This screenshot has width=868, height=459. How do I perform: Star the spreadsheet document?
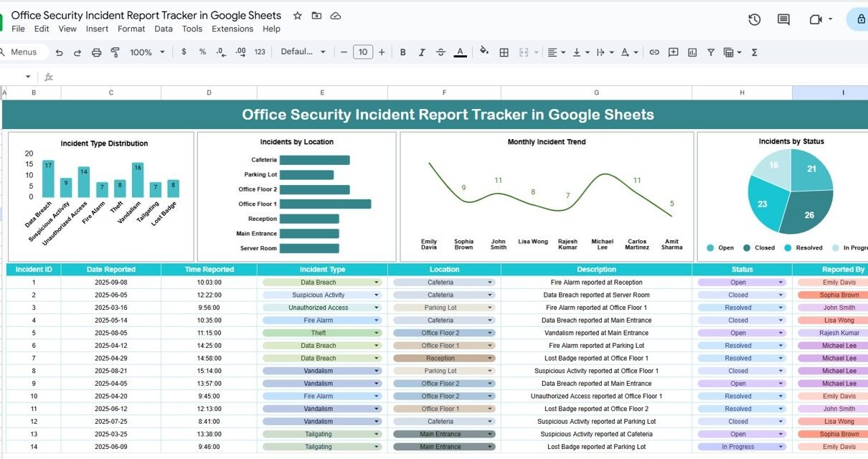[x=297, y=15]
